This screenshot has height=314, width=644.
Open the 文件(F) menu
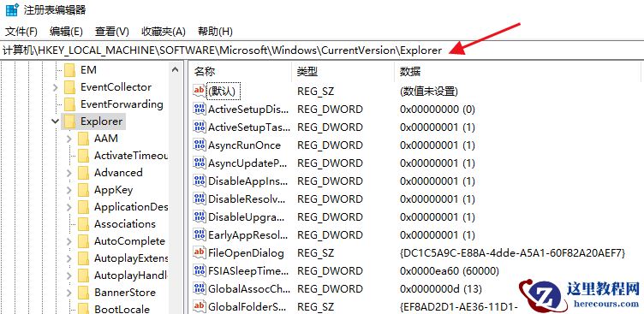click(x=21, y=32)
